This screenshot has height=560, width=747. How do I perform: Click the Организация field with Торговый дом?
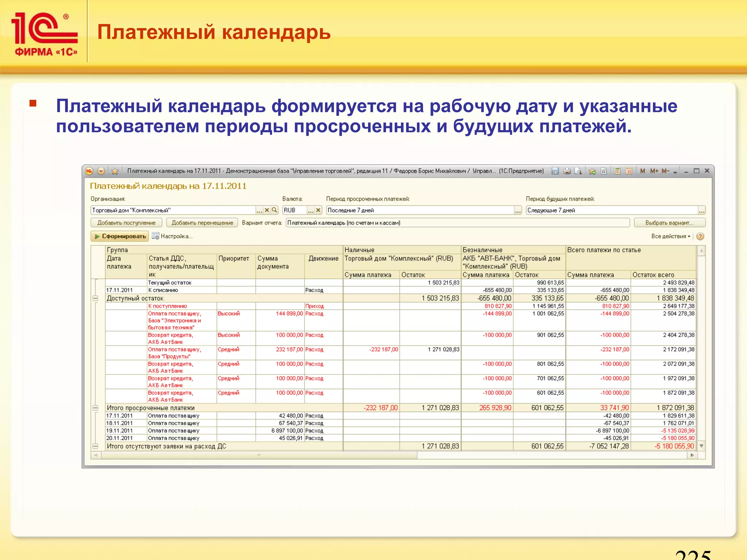click(x=173, y=210)
